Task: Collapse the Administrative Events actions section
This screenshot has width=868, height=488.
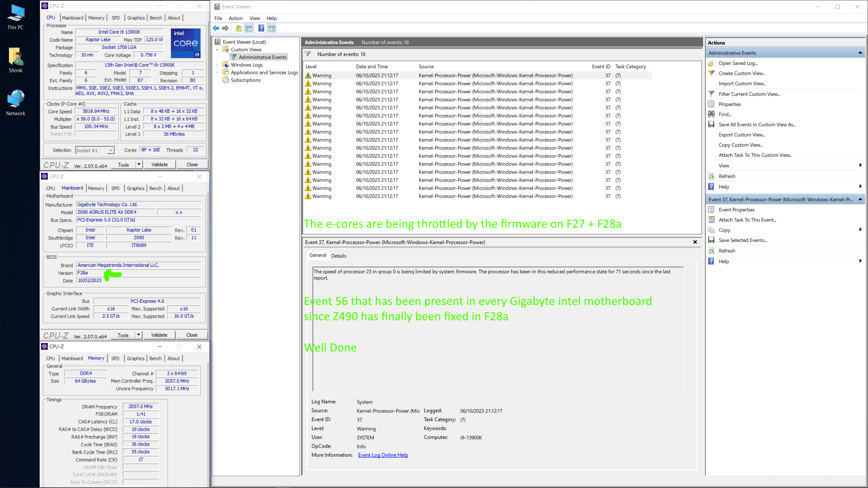Action: point(860,53)
